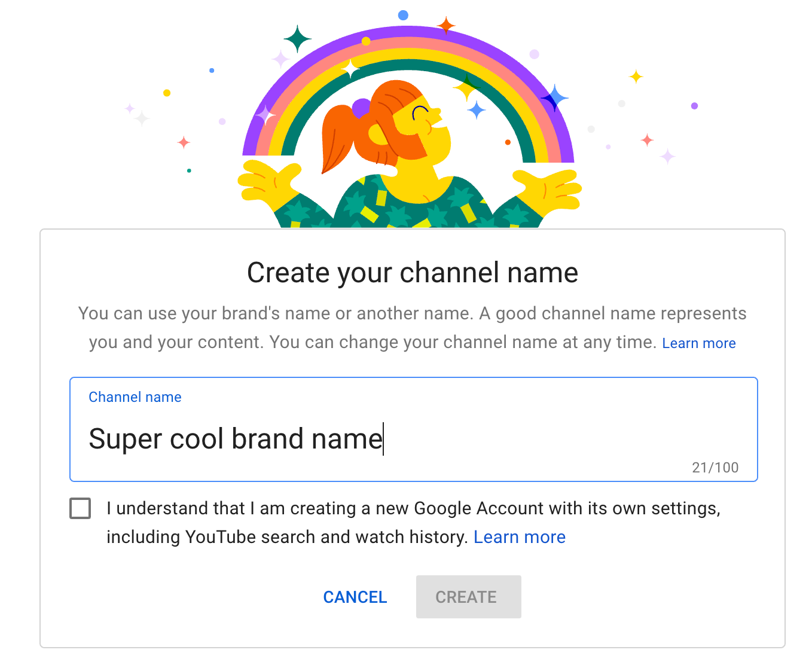The image size is (812, 665).
Task: Open Learn more about channel names
Action: pos(698,343)
